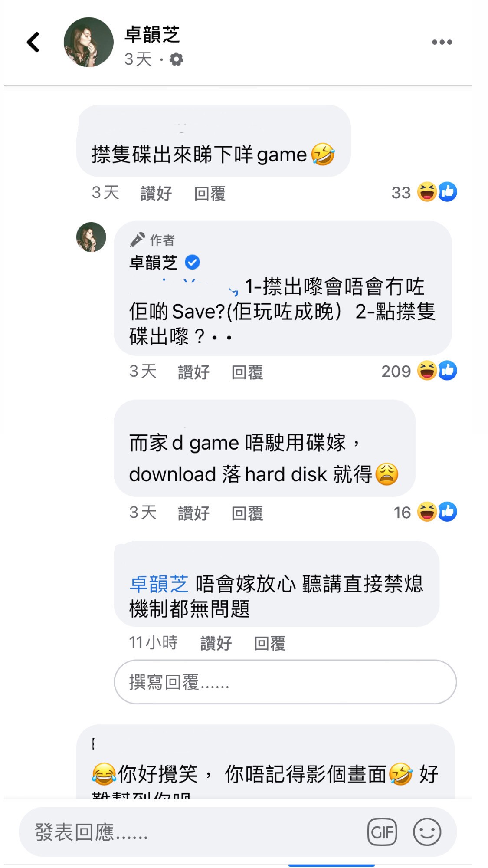
Task: Open the three-dot more options menu
Action: 442,42
